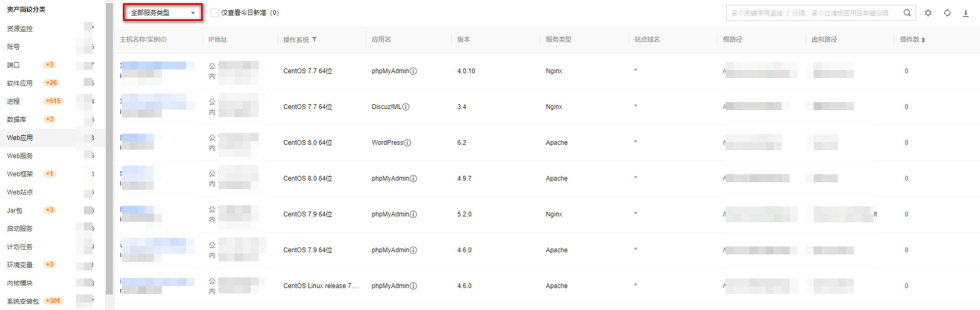Sort by the 插件数 column arrows

[x=923, y=40]
